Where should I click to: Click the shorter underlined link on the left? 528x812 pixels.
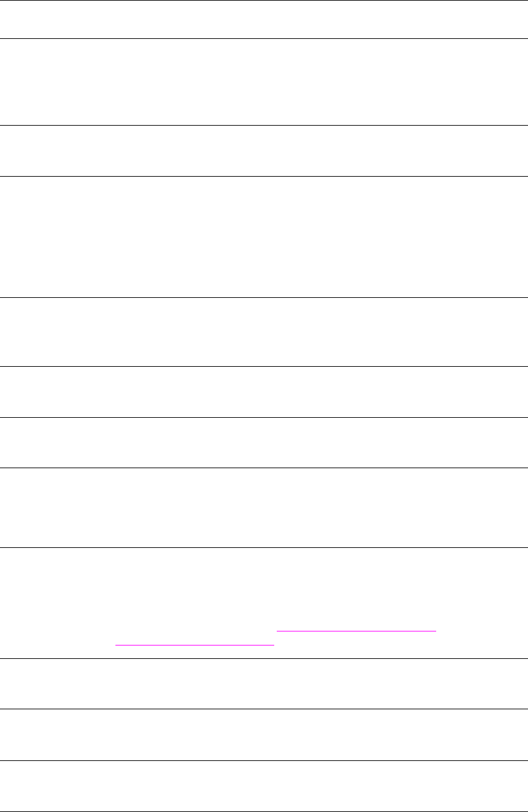tap(194, 644)
